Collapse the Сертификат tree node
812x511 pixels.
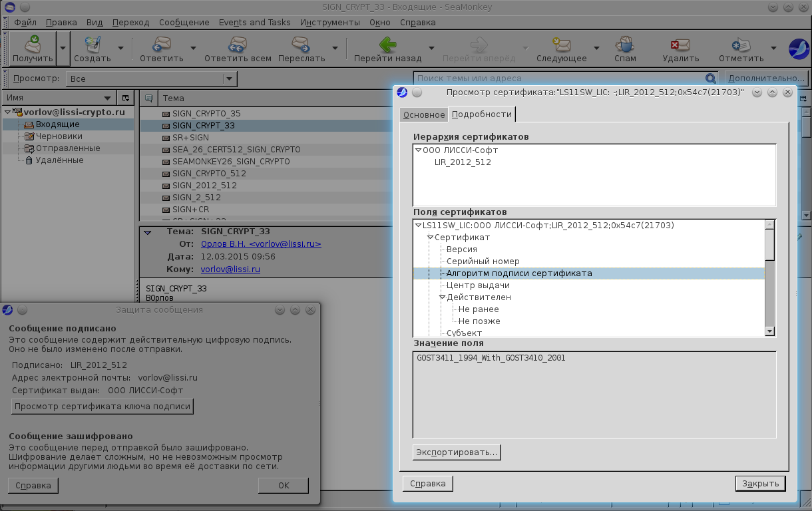pyautogui.click(x=430, y=238)
